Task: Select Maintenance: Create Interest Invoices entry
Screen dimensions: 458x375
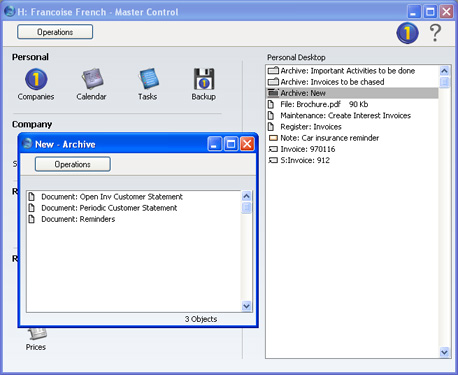Action: [352, 116]
